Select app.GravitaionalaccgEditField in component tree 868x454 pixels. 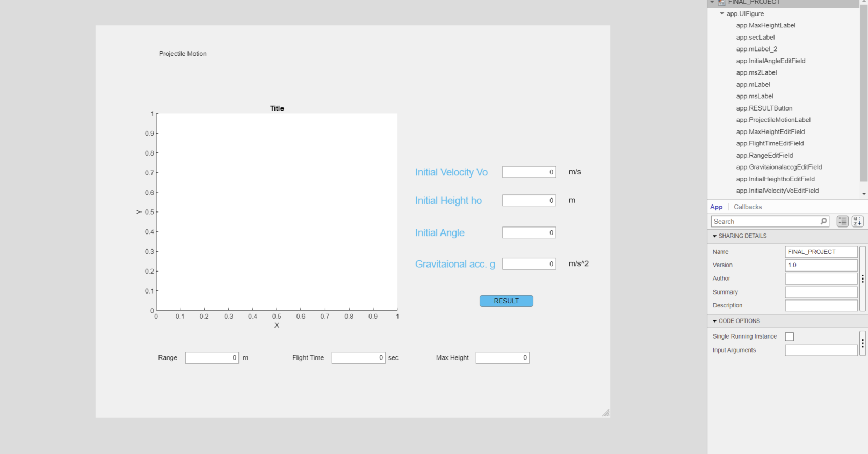(779, 167)
